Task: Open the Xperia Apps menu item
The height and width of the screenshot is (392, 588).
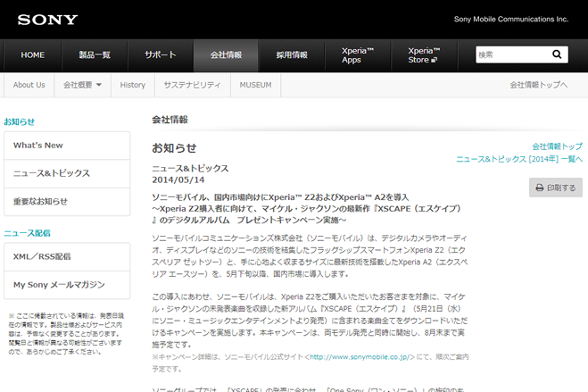Action: 358,55
